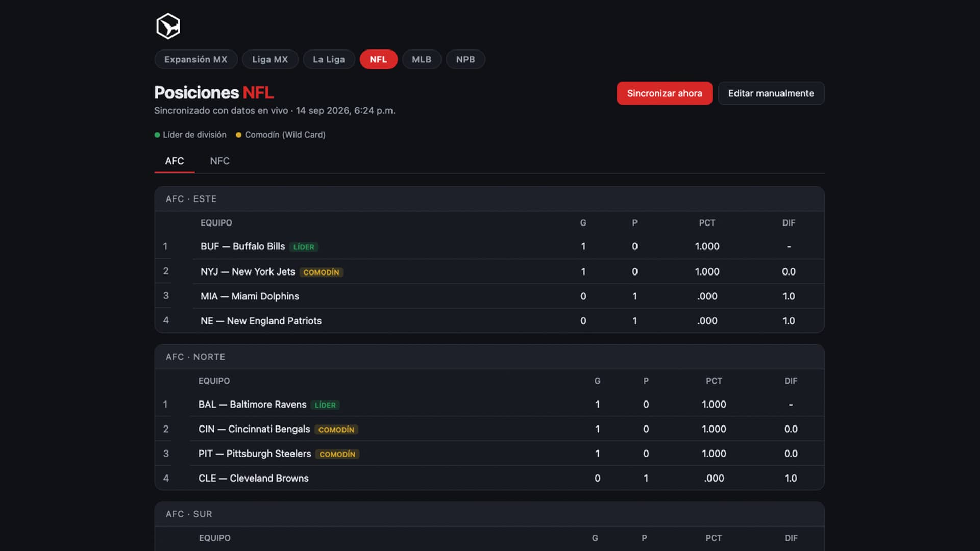Select the AFC conference tab
Image resolution: width=980 pixels, height=551 pixels.
pos(175,161)
